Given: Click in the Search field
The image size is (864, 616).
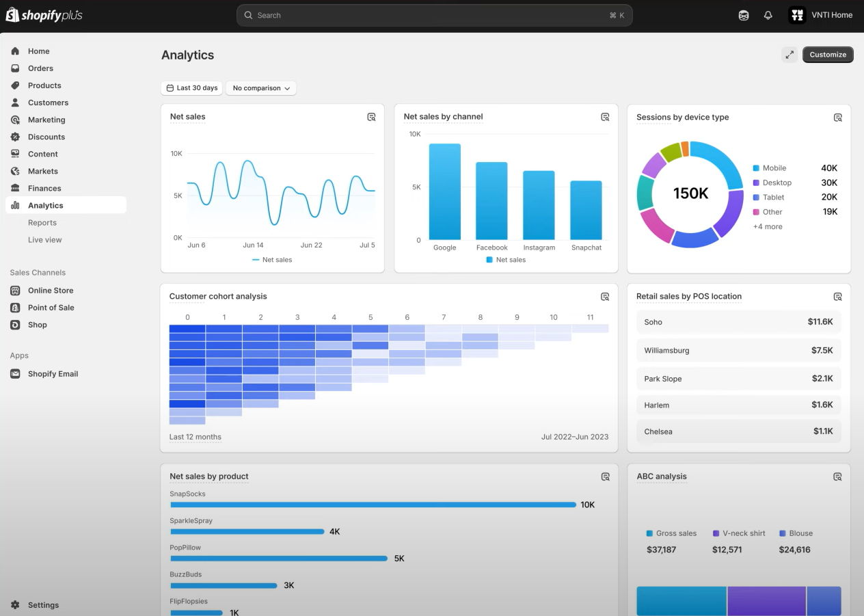Looking at the screenshot, I should (434, 15).
